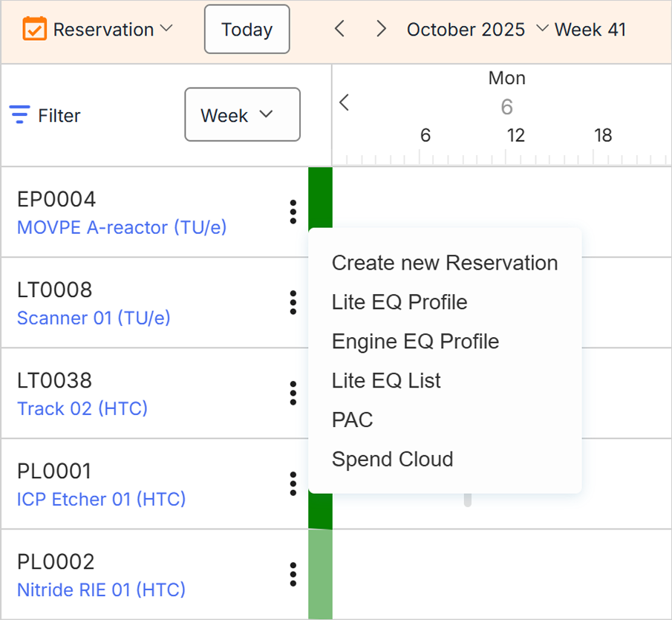Viewport: 672px width, 620px height.
Task: Open the options menu for PL0001 ICP Etcher
Action: (x=293, y=483)
